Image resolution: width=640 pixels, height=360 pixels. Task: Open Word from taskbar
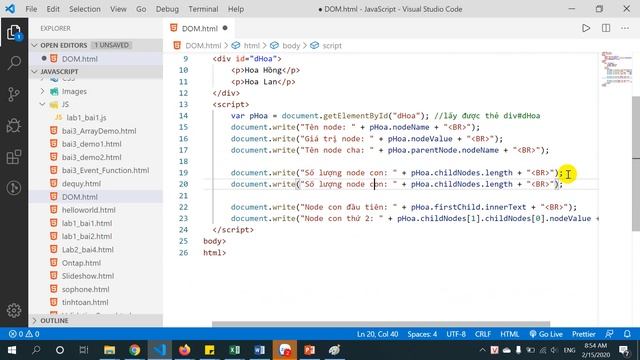[259, 350]
